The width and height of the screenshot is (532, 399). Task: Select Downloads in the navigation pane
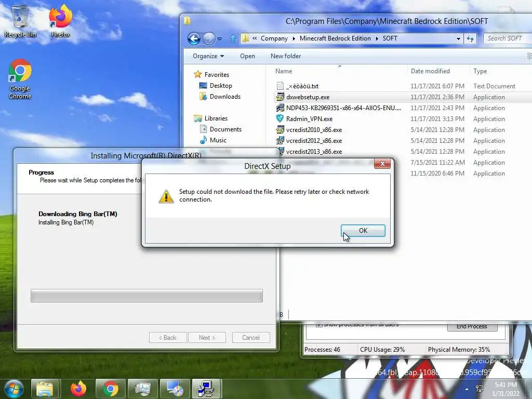[225, 96]
